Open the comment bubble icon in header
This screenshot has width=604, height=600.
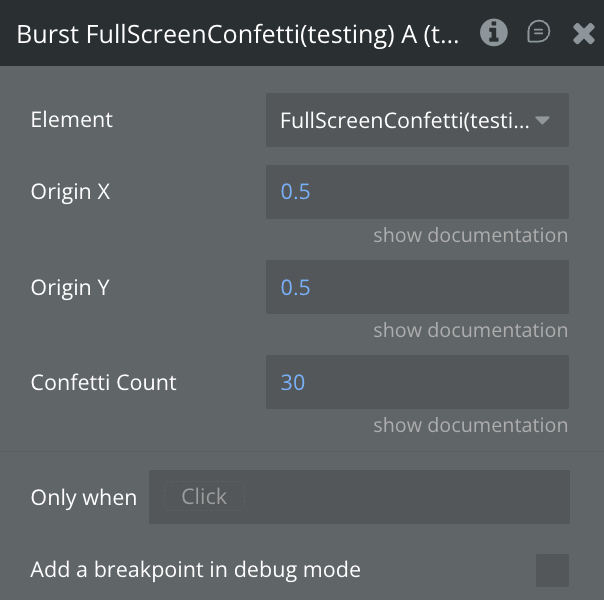538,33
